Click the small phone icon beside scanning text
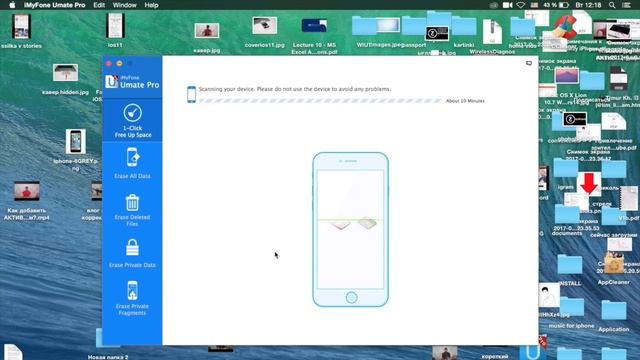The width and height of the screenshot is (640, 360). click(x=191, y=94)
